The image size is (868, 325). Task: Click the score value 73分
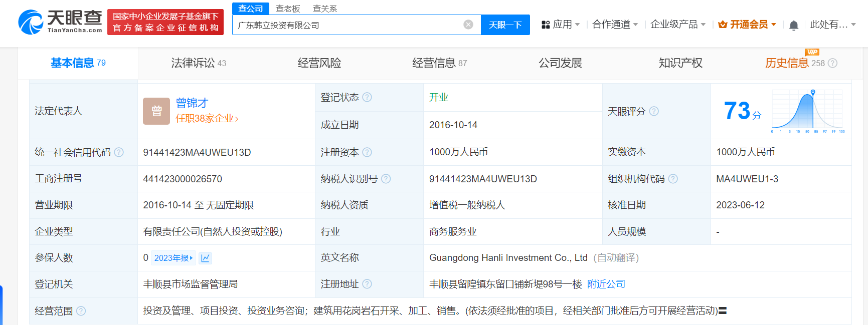pos(743,111)
